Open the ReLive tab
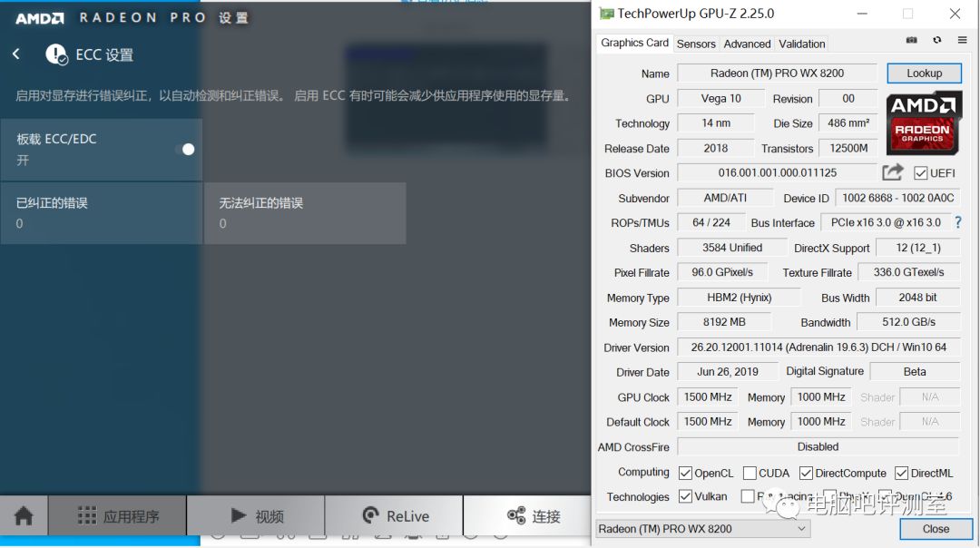 (395, 516)
